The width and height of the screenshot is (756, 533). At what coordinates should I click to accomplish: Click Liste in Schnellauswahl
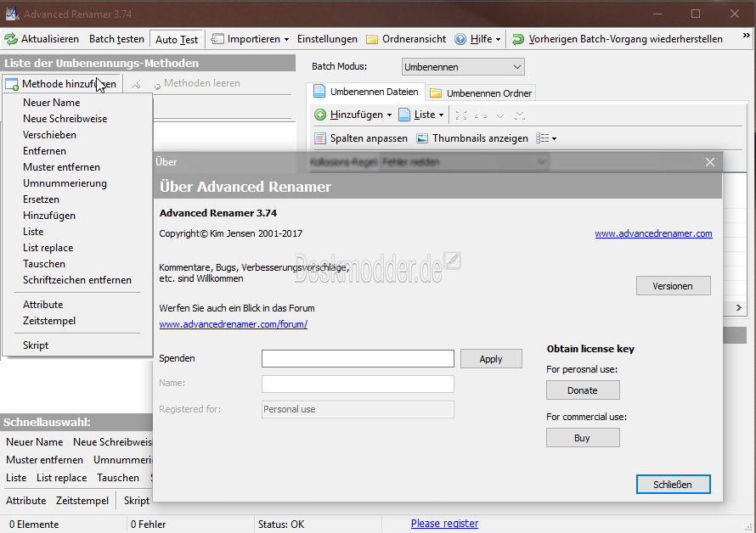16,478
